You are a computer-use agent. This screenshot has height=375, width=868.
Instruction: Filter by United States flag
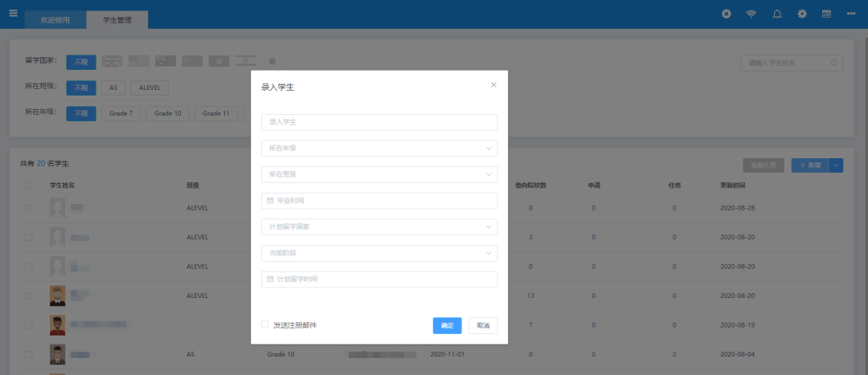point(139,61)
